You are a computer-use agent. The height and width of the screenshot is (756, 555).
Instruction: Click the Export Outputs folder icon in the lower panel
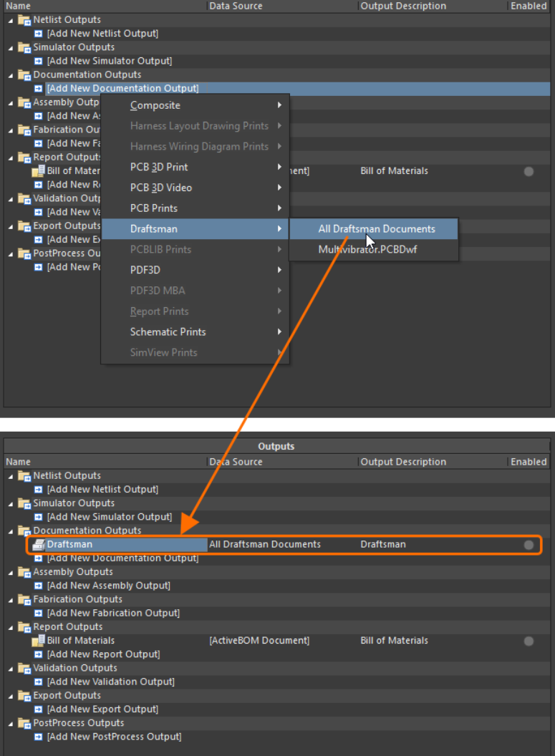[24, 696]
